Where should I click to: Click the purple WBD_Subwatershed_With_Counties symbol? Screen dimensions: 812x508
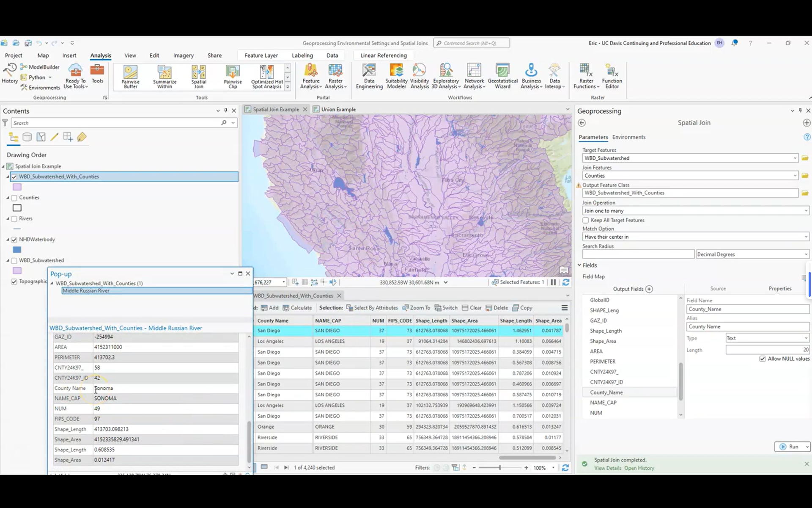(17, 187)
